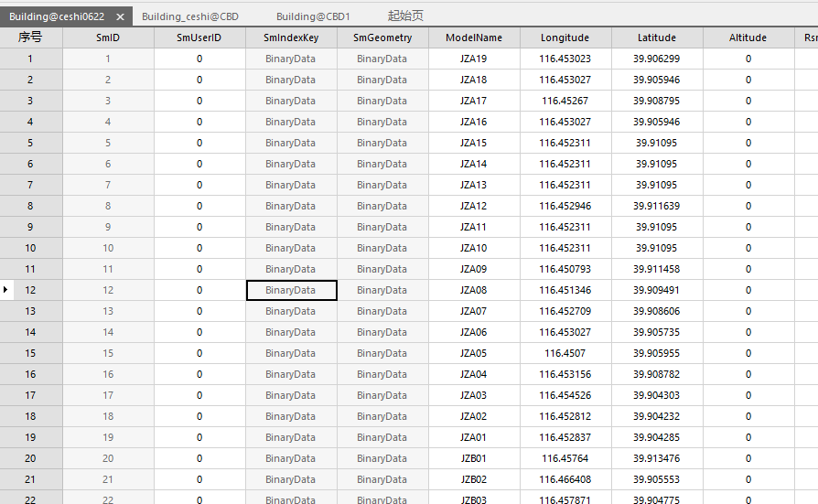This screenshot has height=504, width=818.
Task: Click Latitude value 39.911458
Action: point(657,269)
